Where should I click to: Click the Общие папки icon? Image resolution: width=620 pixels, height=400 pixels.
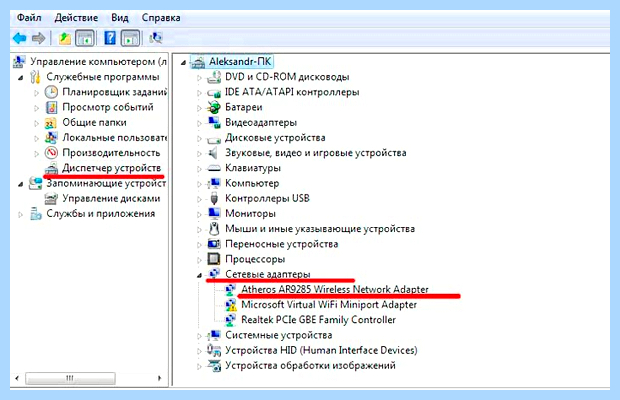(x=51, y=123)
